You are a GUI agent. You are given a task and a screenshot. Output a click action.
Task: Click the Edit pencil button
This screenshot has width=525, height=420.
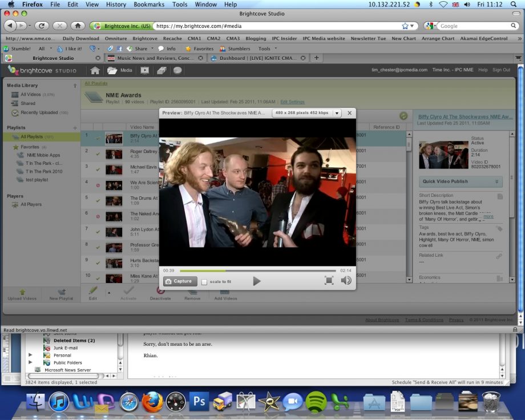[93, 294]
